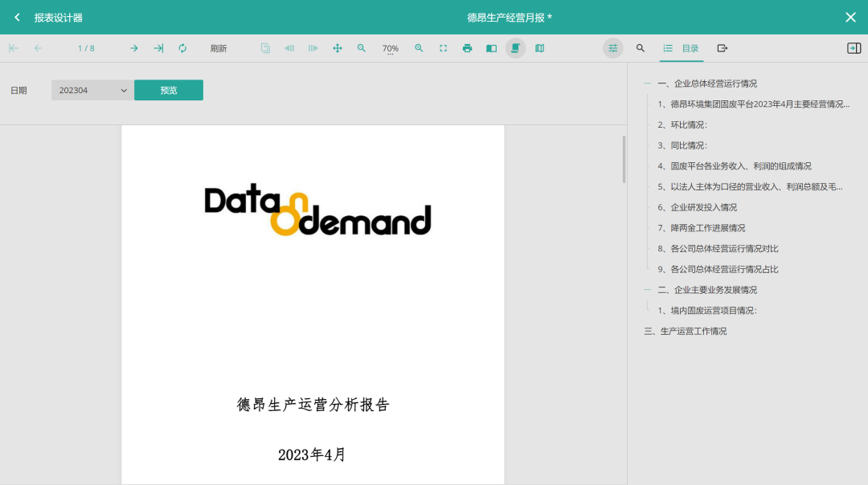Click the 刷新 text button
This screenshot has height=485, width=868.
click(219, 49)
